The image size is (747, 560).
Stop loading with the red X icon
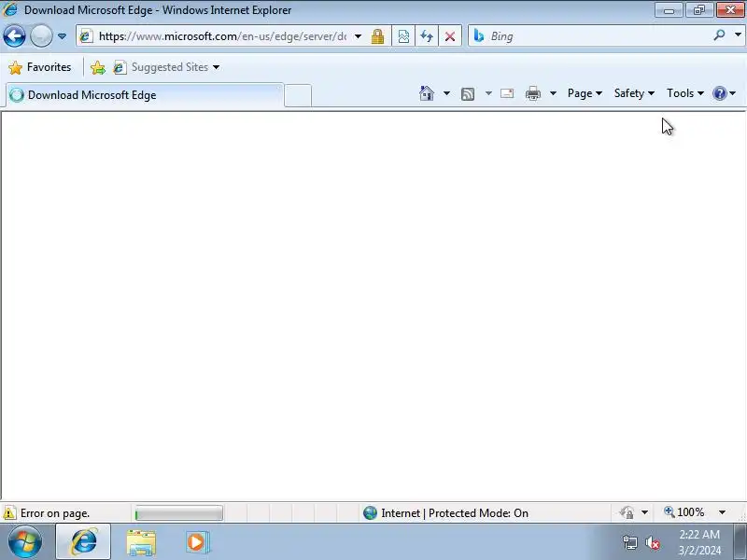450,36
